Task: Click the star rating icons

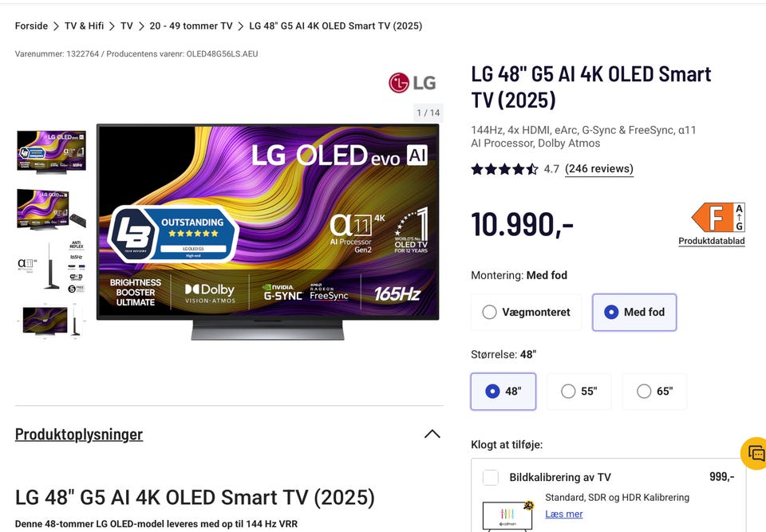Action: click(504, 170)
